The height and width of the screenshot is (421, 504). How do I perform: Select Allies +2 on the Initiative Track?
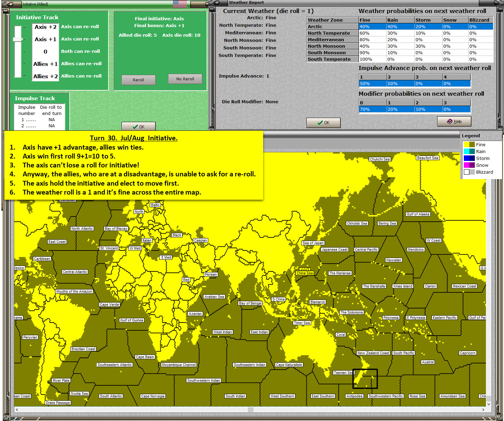coord(45,77)
